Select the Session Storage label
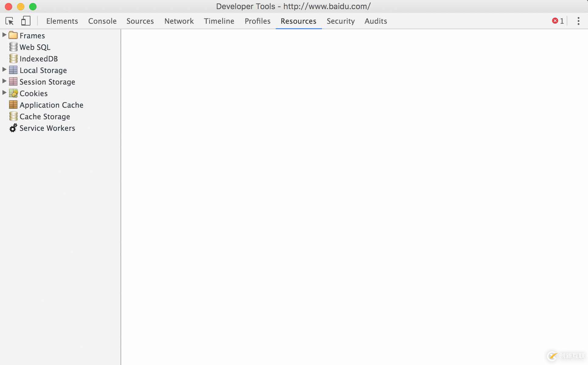The width and height of the screenshot is (588, 365). click(x=47, y=82)
